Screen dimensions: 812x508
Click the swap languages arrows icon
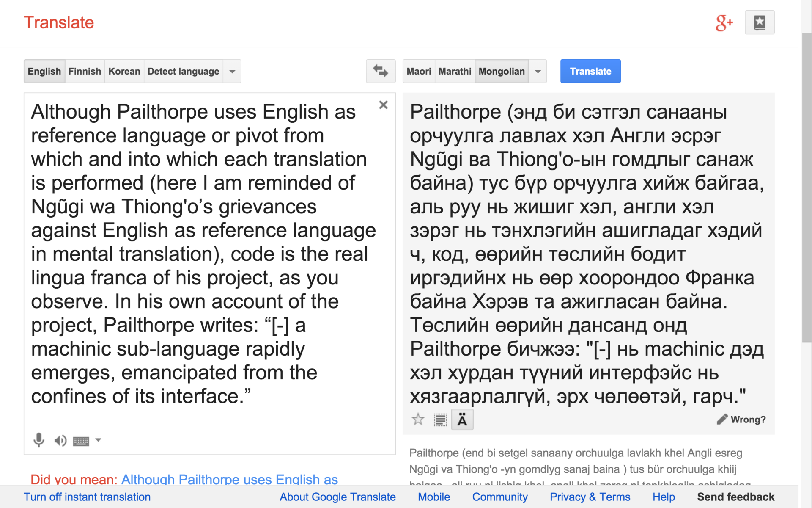[380, 71]
